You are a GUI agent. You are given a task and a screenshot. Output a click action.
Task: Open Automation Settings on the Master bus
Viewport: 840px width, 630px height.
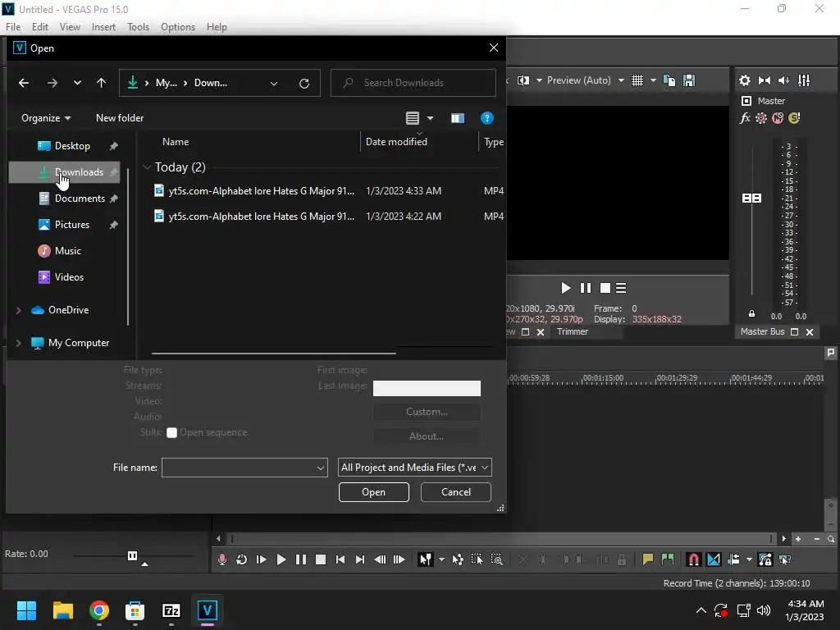(761, 118)
